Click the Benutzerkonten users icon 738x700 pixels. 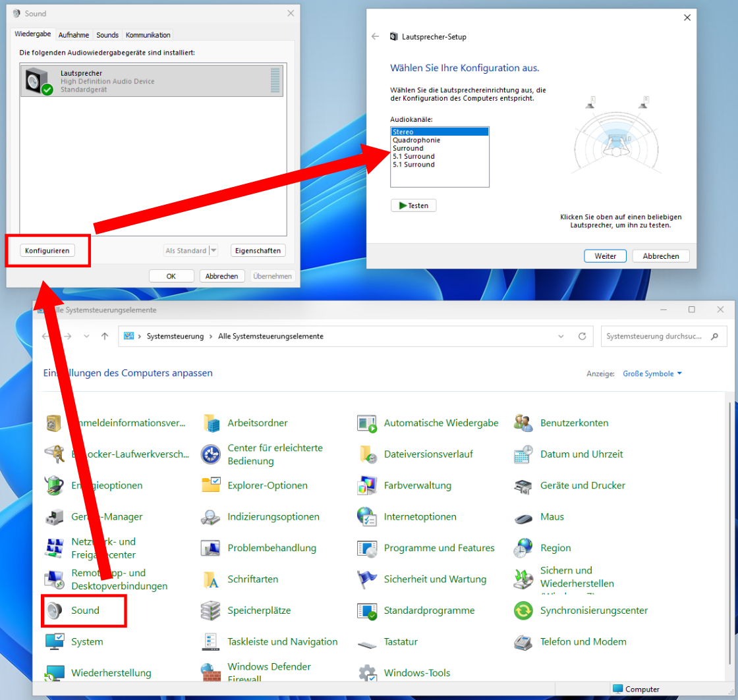523,423
